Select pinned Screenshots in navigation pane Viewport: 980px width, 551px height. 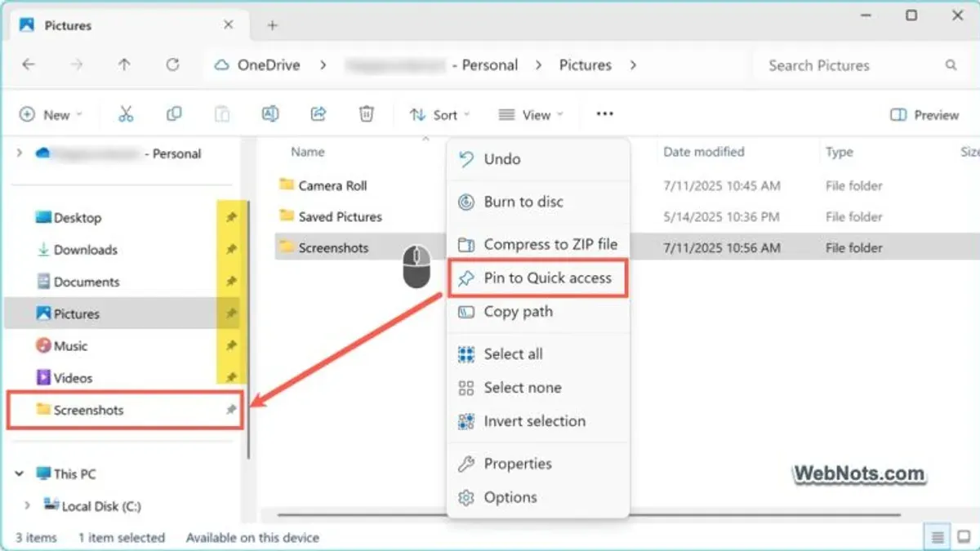pyautogui.click(x=126, y=410)
